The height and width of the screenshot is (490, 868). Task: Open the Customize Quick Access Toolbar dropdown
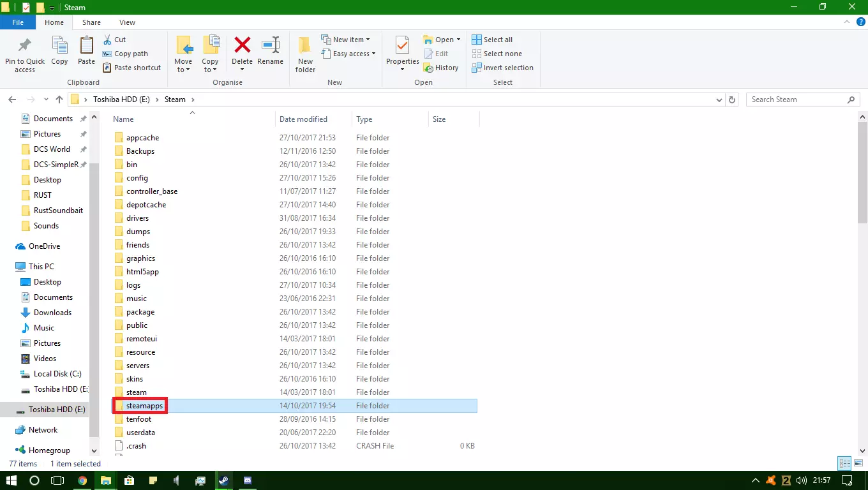(52, 8)
